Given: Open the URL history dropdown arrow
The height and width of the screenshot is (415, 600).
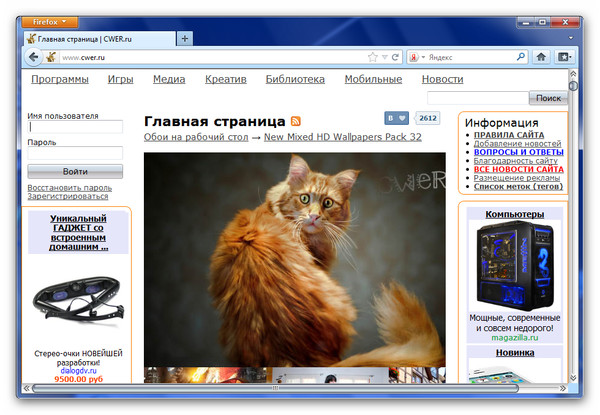Looking at the screenshot, I should [x=383, y=57].
